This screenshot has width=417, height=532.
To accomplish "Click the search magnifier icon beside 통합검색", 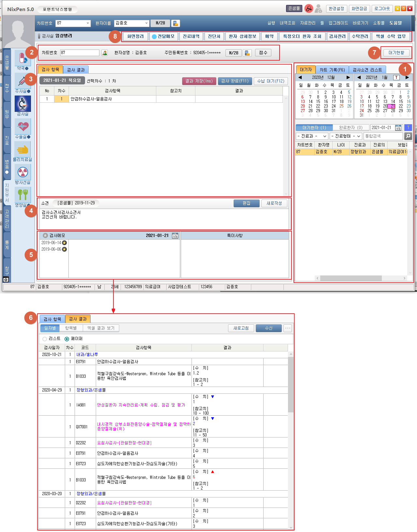I will [x=408, y=136].
